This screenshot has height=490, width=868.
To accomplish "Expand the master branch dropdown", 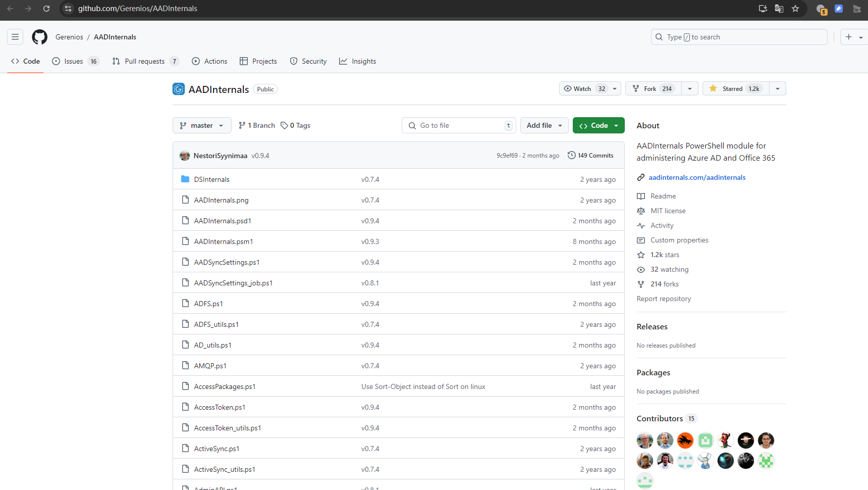I will pyautogui.click(x=202, y=125).
